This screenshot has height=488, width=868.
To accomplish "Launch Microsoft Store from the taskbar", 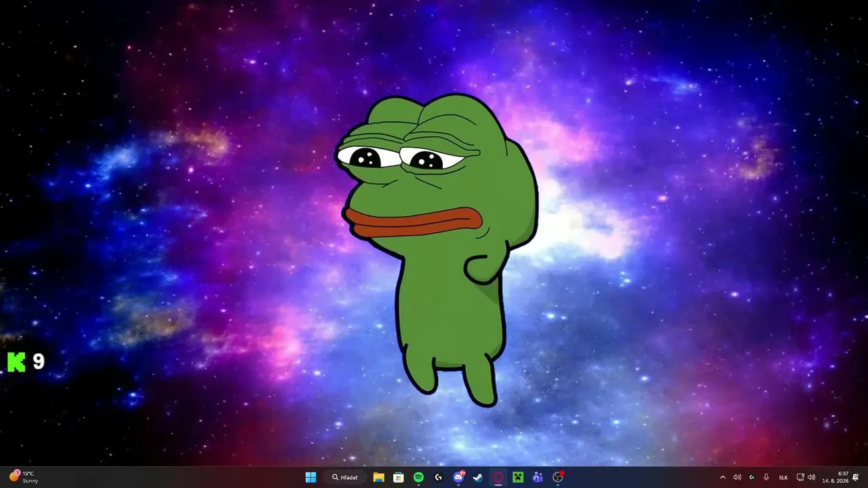I will click(399, 477).
